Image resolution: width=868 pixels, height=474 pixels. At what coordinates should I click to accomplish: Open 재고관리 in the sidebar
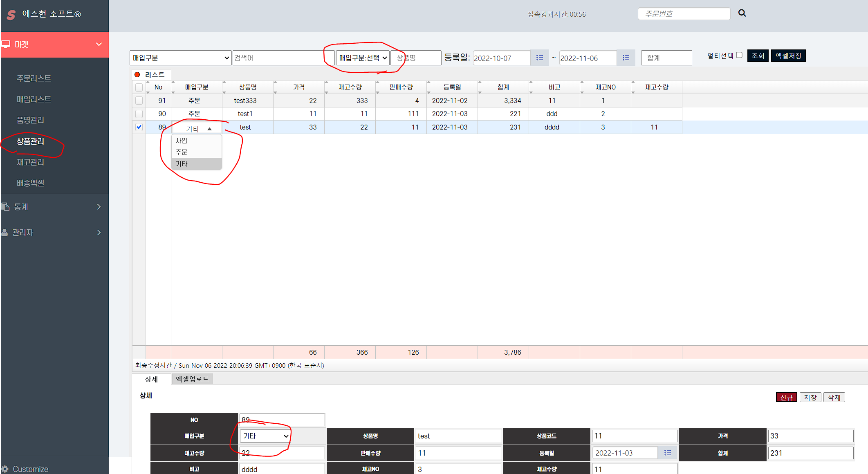tap(30, 162)
